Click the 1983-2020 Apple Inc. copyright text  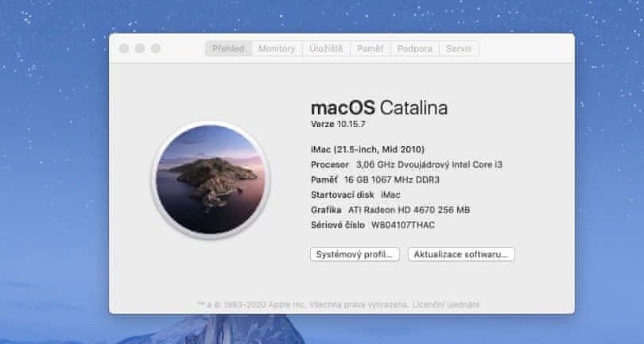tap(303, 304)
